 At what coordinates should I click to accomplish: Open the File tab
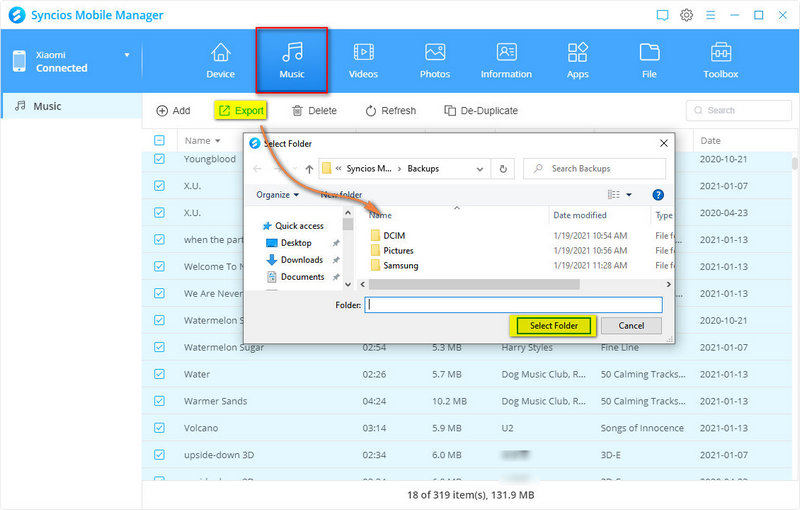pyautogui.click(x=649, y=61)
